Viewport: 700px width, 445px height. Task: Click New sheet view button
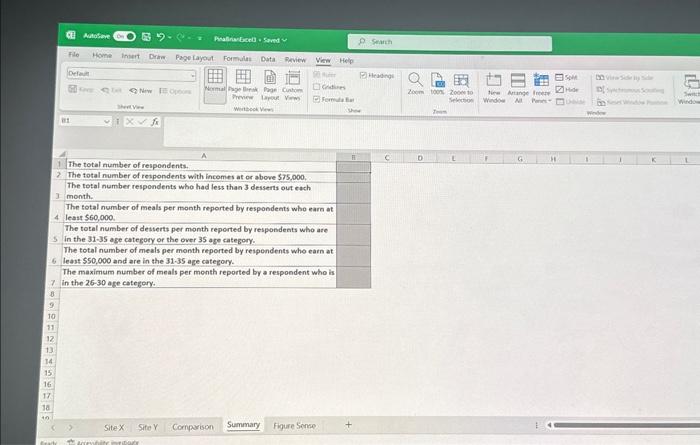coord(141,91)
